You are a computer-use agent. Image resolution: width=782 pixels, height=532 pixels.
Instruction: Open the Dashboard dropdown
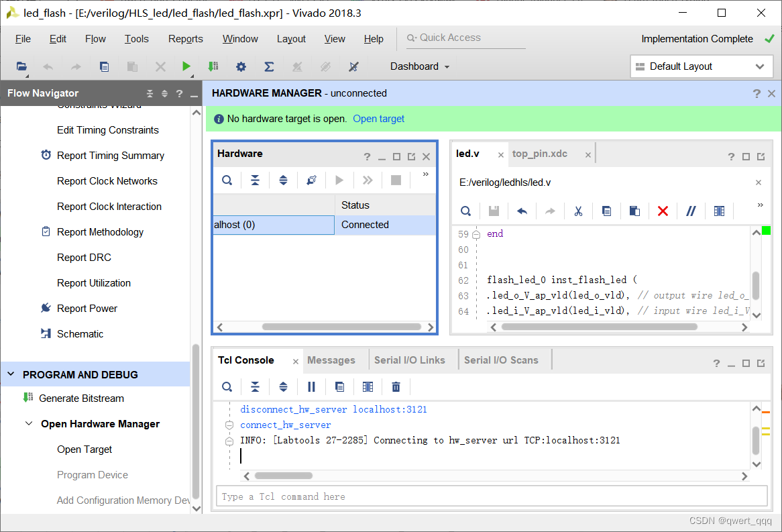coord(420,66)
